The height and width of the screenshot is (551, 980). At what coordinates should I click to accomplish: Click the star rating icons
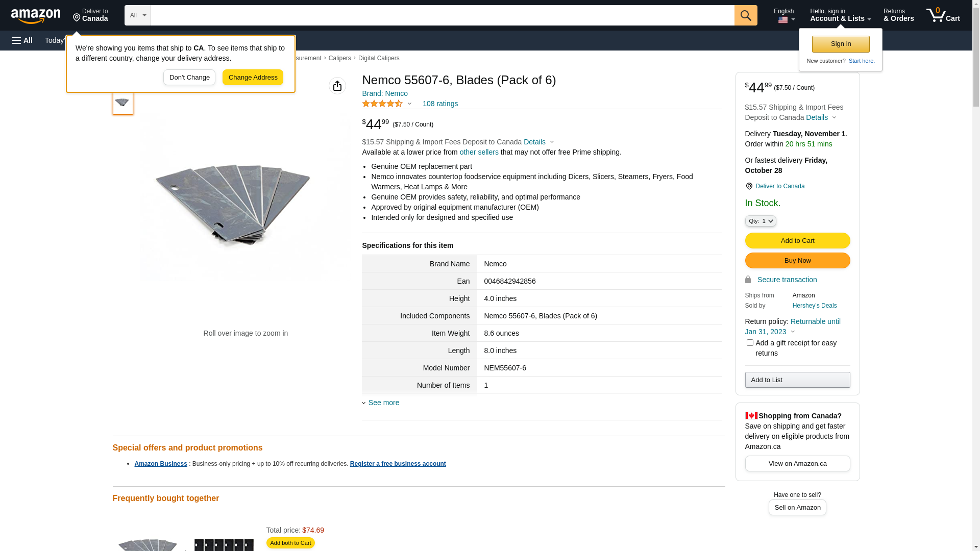click(382, 104)
